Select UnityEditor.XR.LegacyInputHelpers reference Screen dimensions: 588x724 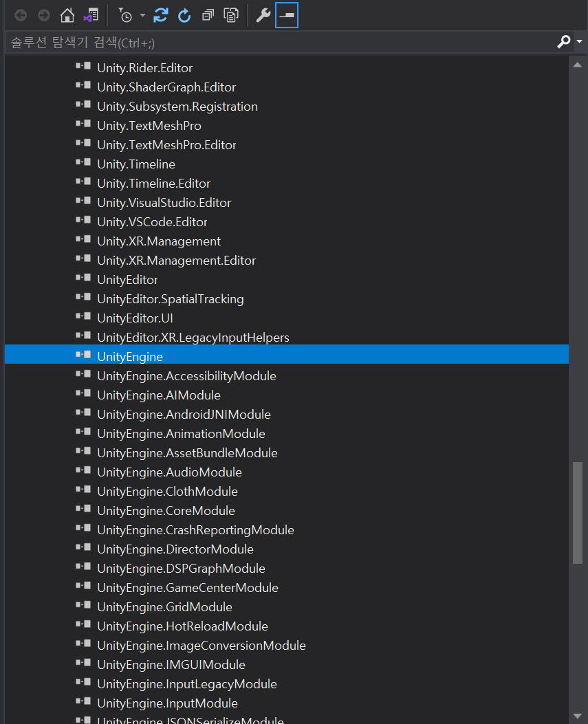193,338
